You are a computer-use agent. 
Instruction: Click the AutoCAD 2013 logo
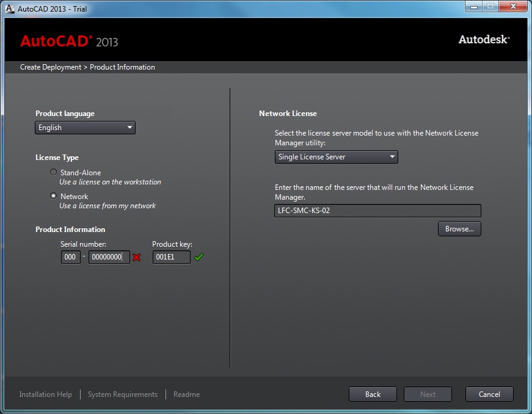tap(69, 42)
